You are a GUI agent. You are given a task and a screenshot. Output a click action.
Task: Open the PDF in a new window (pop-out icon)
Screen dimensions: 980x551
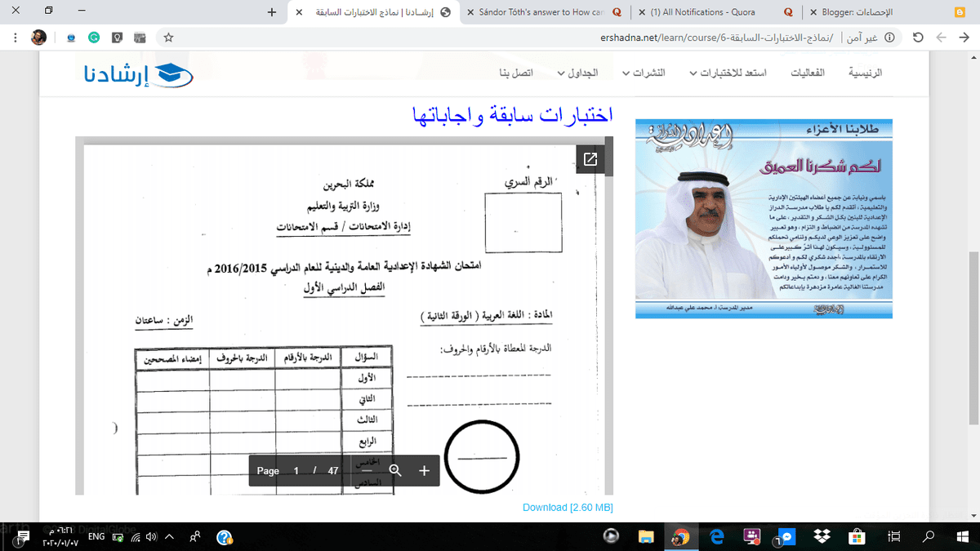coord(590,159)
